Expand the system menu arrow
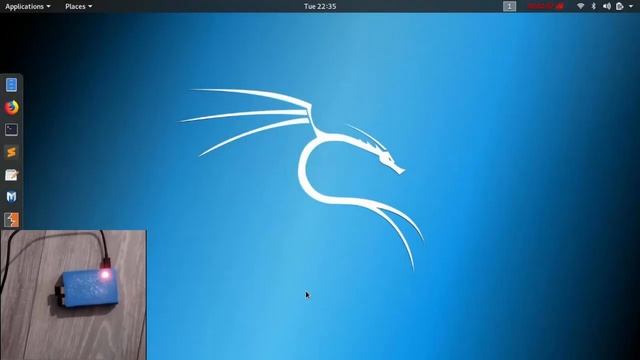This screenshot has height=360, width=640. [631, 6]
